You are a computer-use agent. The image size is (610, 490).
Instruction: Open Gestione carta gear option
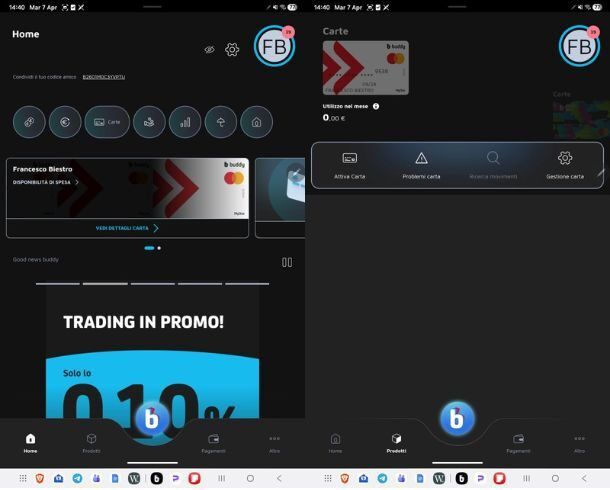coord(565,165)
